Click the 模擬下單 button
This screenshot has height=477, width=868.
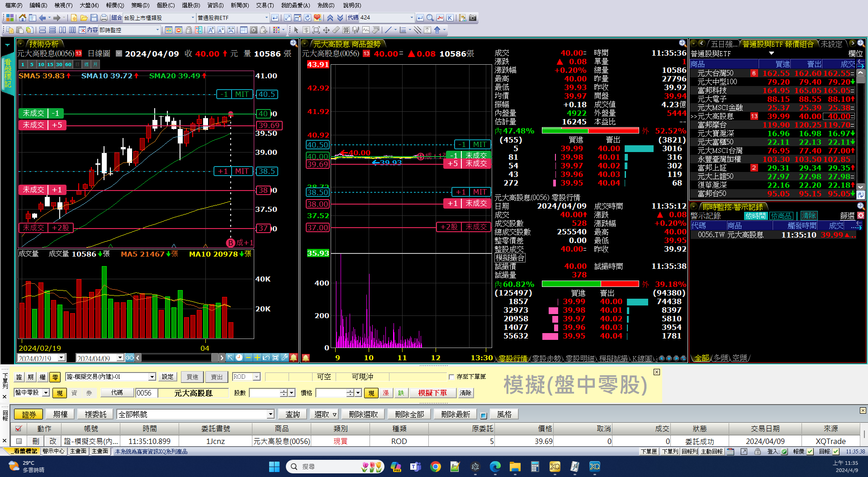432,393
